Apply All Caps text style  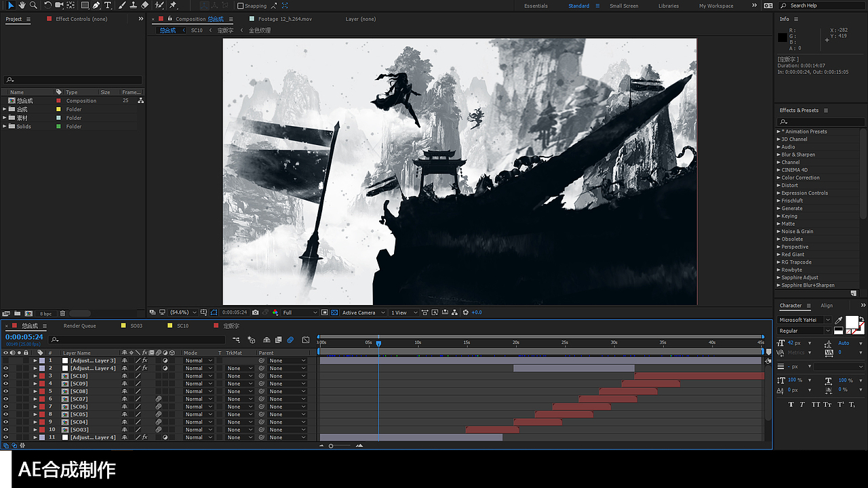pos(816,405)
